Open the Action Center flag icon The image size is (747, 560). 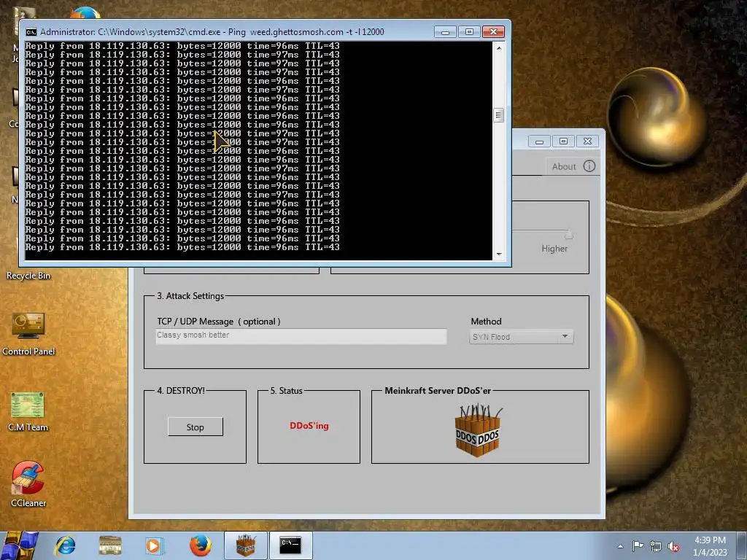tap(638, 546)
